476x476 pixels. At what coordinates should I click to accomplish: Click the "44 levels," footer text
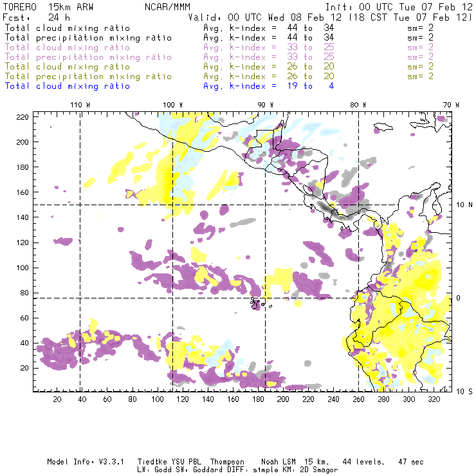click(x=363, y=462)
